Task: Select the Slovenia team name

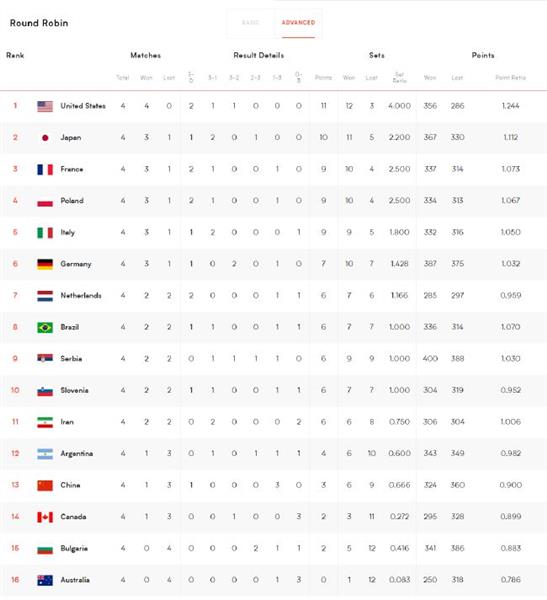Action: click(x=74, y=390)
